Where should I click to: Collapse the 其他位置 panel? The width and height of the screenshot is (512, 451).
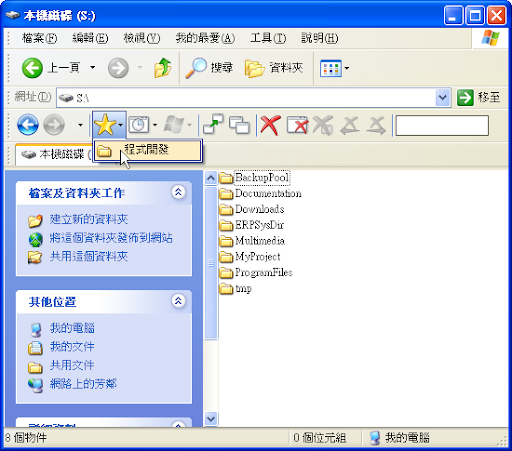pyautogui.click(x=178, y=301)
